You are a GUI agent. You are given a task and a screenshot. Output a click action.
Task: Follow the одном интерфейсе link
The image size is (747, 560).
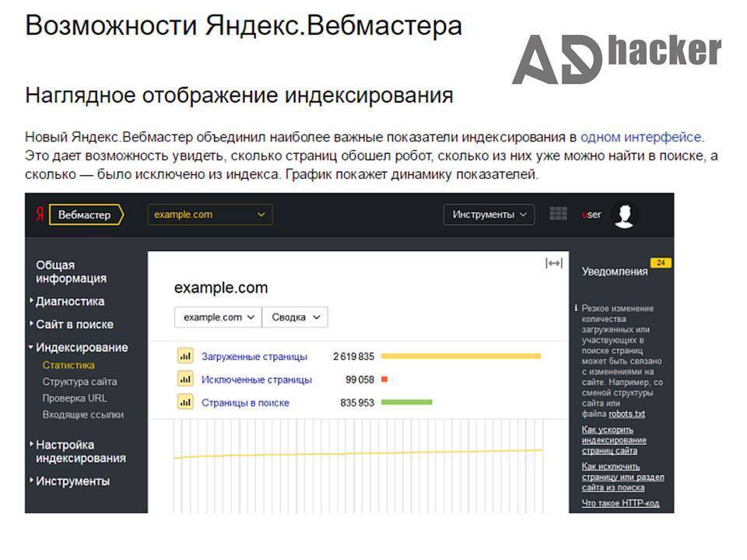(641, 137)
